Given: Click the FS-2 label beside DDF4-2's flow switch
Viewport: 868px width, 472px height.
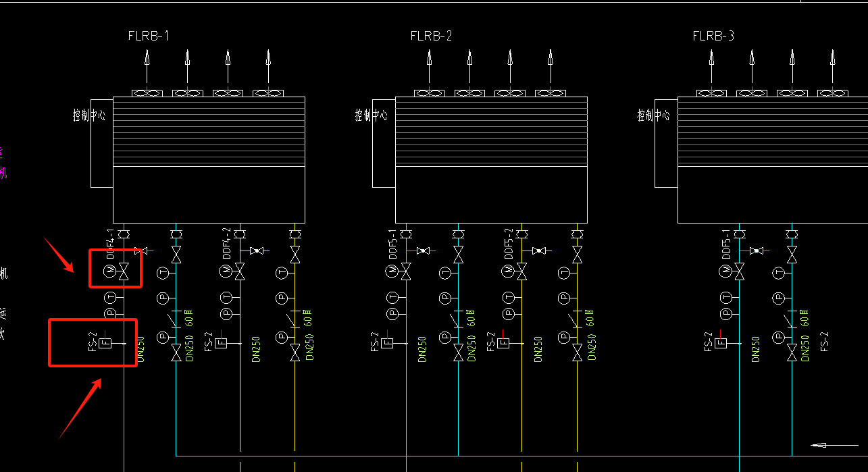Looking at the screenshot, I should pyautogui.click(x=209, y=342).
